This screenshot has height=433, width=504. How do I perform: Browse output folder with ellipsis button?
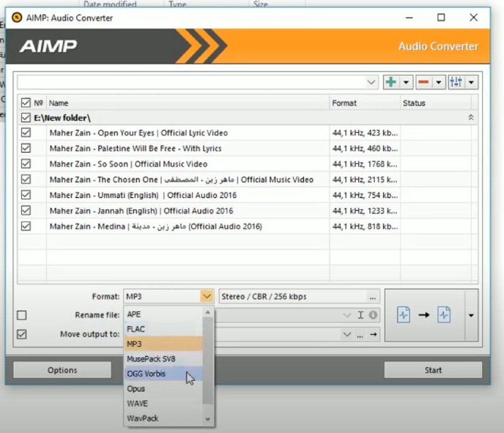[x=360, y=335]
